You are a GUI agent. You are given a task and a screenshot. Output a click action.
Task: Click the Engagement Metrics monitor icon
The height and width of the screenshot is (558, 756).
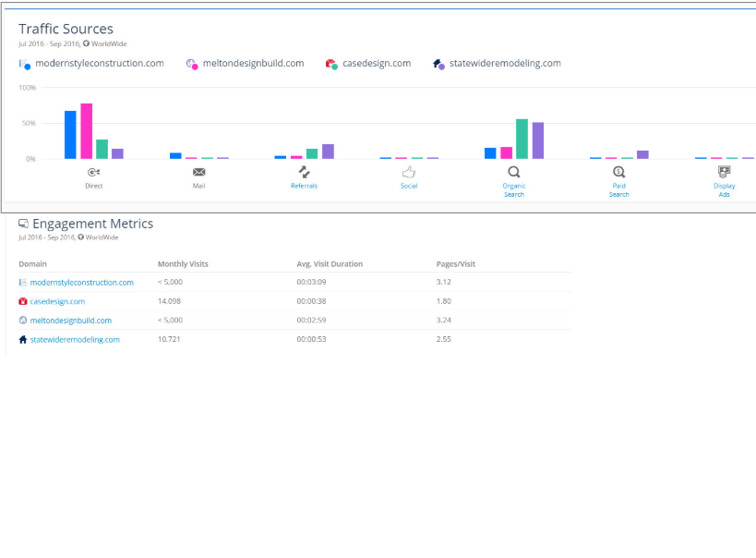(x=23, y=224)
